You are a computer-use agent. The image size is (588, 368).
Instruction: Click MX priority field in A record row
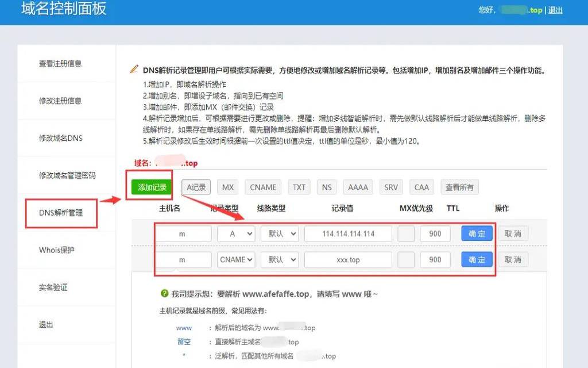[406, 233]
